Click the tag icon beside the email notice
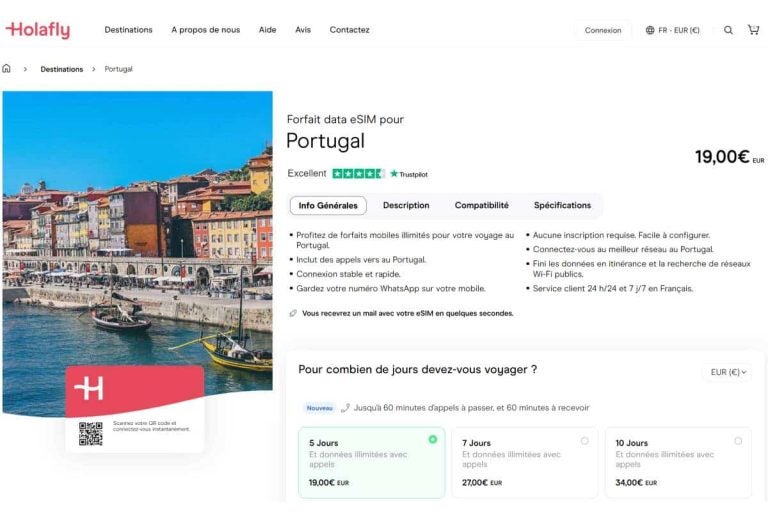 (x=293, y=313)
